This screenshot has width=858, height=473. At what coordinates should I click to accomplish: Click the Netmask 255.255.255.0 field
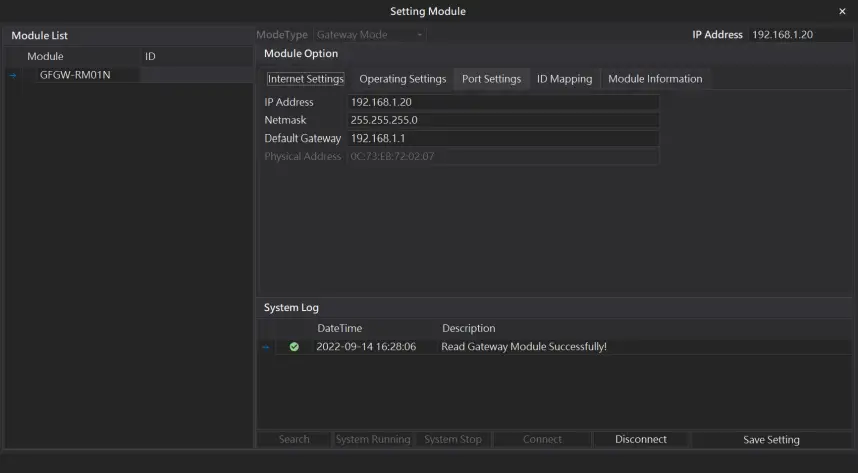(x=503, y=120)
